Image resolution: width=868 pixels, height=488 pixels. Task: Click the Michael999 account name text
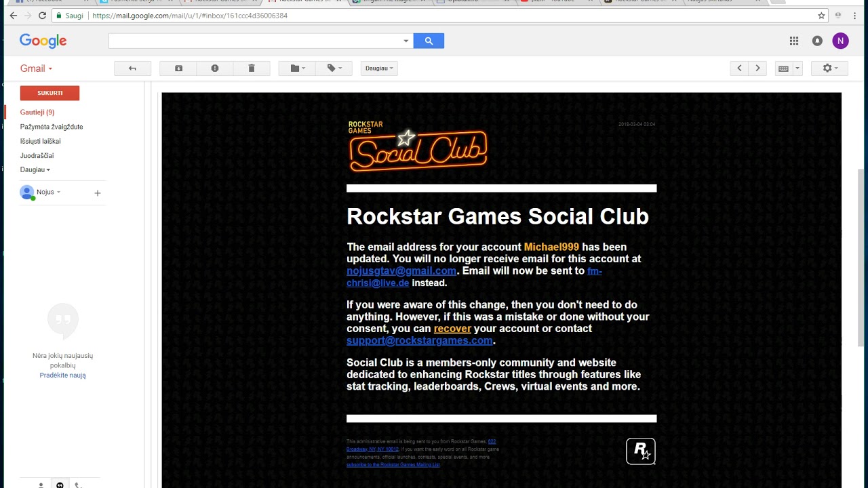pyautogui.click(x=551, y=247)
